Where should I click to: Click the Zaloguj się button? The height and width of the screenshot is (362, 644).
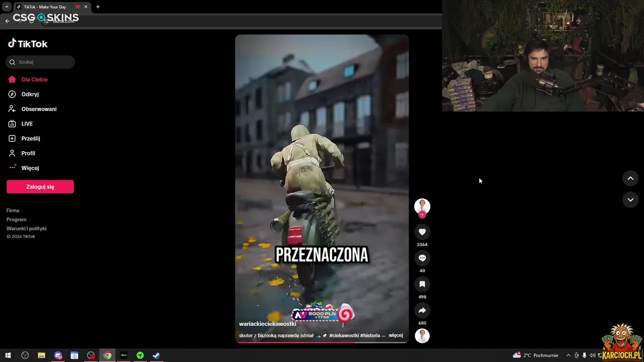(x=40, y=187)
